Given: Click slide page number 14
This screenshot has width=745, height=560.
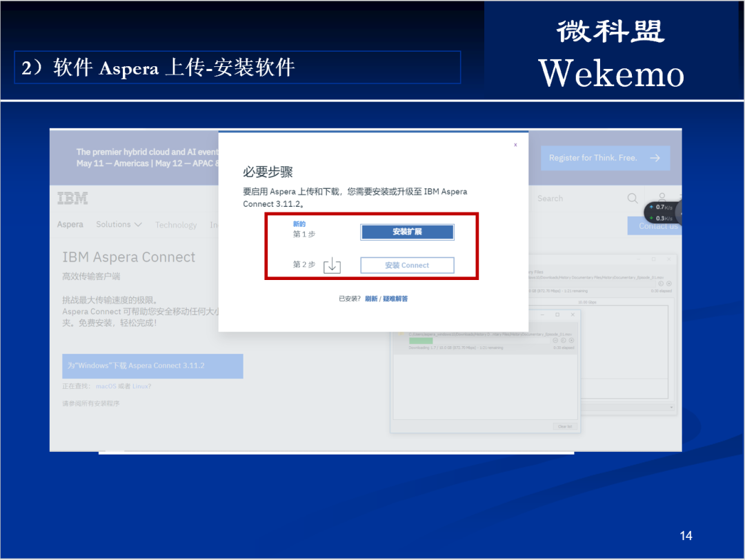Looking at the screenshot, I should click(x=686, y=536).
